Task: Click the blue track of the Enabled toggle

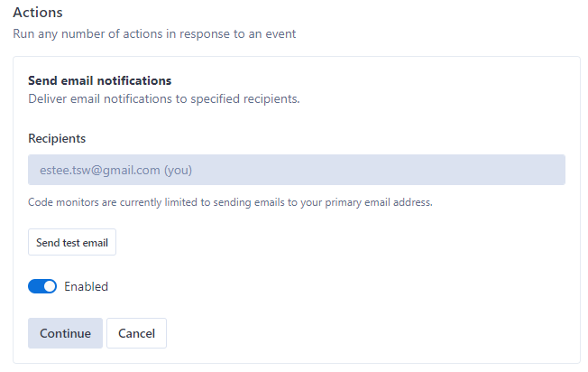Action: pyautogui.click(x=36, y=286)
